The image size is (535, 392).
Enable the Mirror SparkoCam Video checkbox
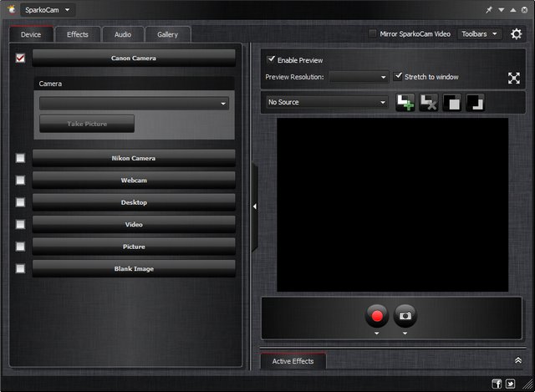point(373,34)
